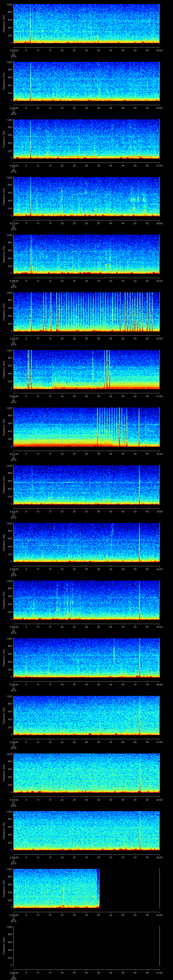Select the 9:26:00 start time label
The image size is (173, 980).
pos(14,166)
